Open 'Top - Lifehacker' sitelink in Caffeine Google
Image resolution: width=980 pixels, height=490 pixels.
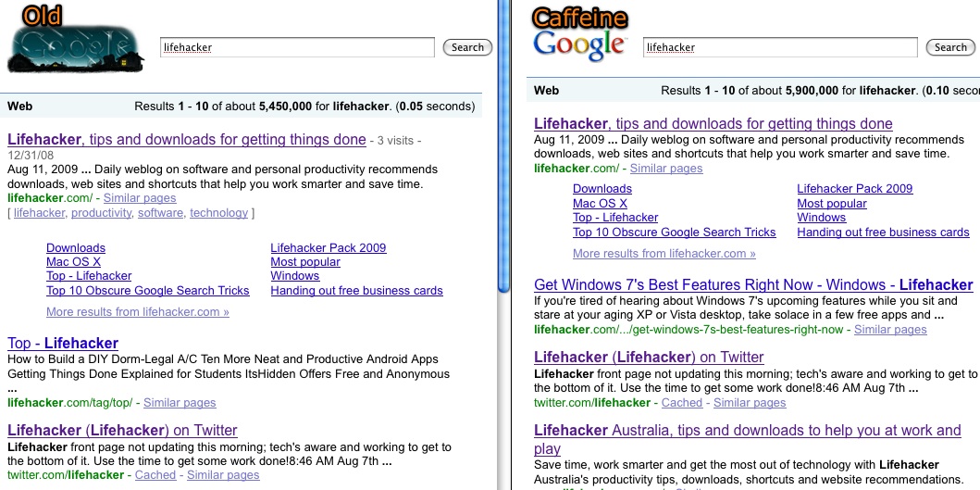point(615,218)
